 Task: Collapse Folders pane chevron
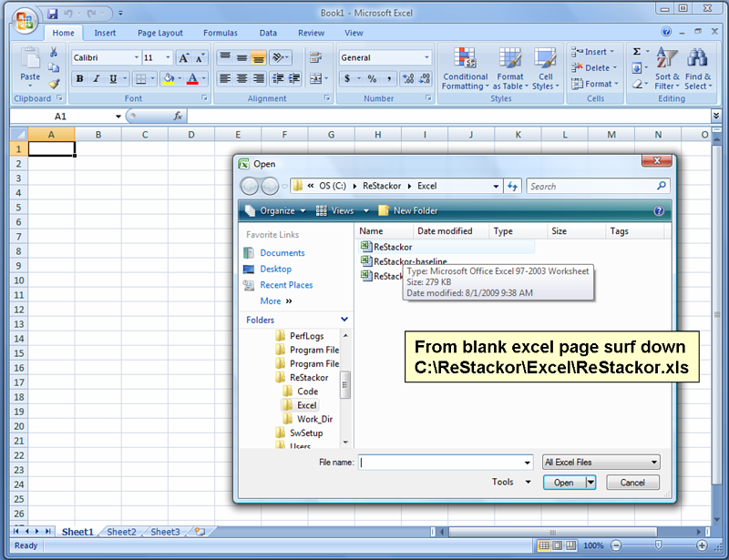pyautogui.click(x=344, y=320)
